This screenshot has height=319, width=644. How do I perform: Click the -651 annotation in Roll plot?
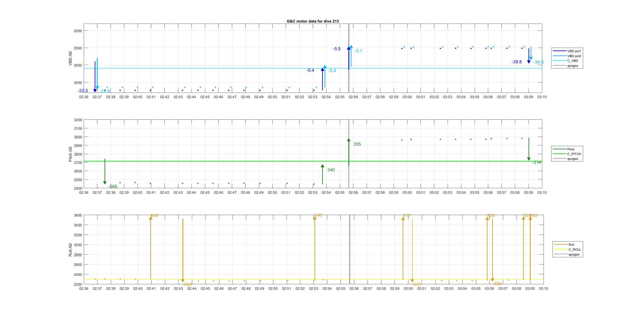click(417, 284)
